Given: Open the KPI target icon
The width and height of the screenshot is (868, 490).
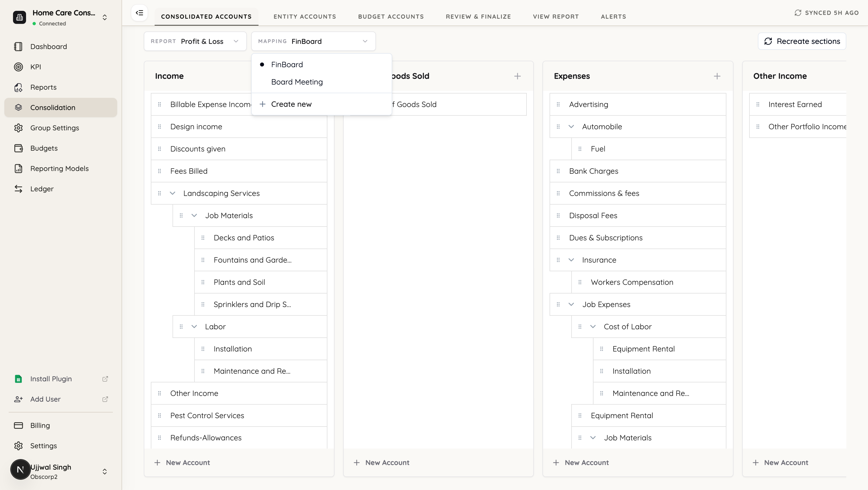Looking at the screenshot, I should pos(18,67).
